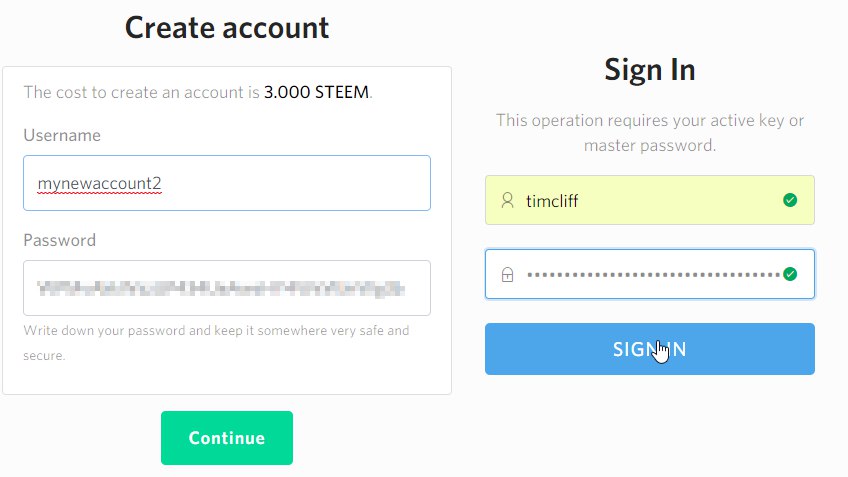Click the green Continue button

coord(227,438)
